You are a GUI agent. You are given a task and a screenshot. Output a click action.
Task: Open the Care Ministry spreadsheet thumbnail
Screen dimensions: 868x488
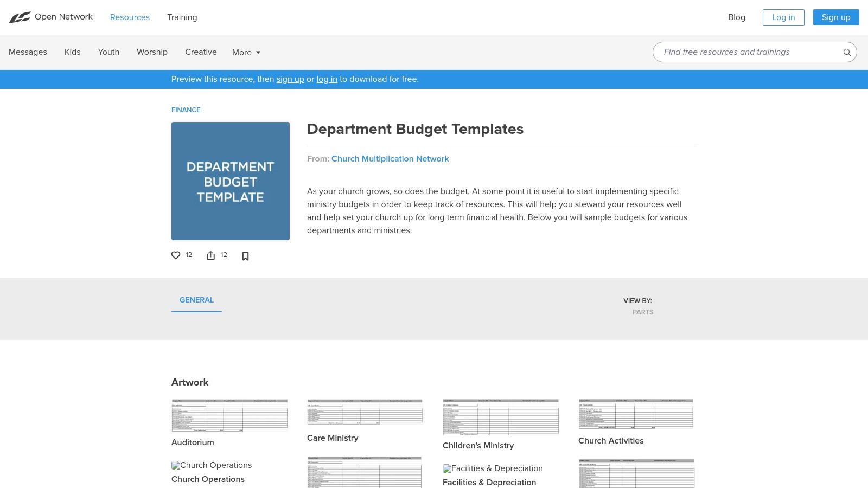[x=365, y=412]
